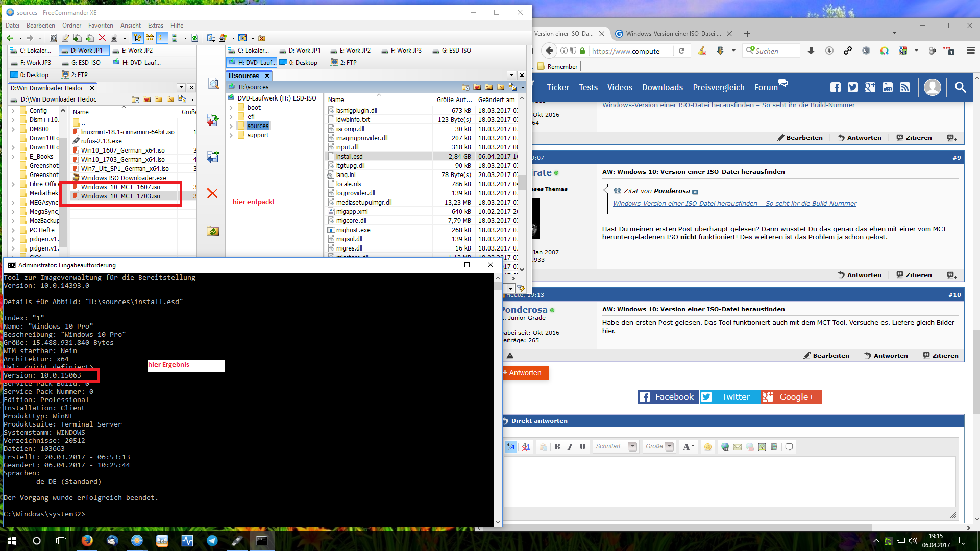Image resolution: width=980 pixels, height=551 pixels.
Task: Click the insert image icon in editor
Action: pyautogui.click(x=762, y=447)
